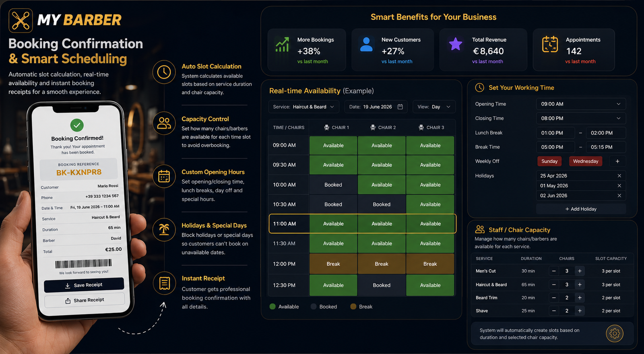
Task: Click the More Bookings growth chart icon
Action: (282, 44)
